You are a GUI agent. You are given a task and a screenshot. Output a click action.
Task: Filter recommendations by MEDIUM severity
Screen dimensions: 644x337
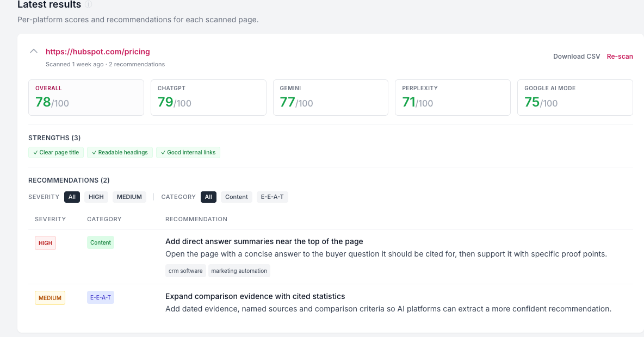[x=129, y=197]
